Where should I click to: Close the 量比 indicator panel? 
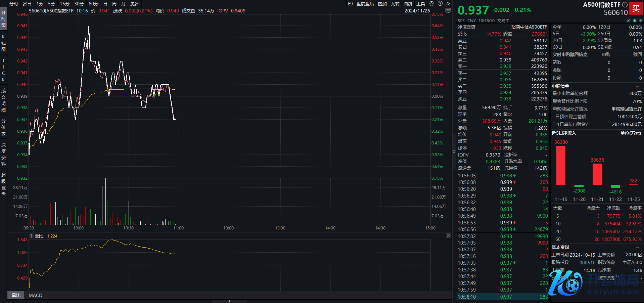pyautogui.click(x=448, y=236)
